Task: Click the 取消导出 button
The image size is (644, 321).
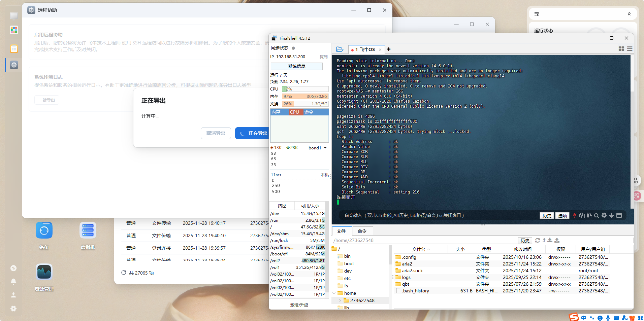Action: 216,133
